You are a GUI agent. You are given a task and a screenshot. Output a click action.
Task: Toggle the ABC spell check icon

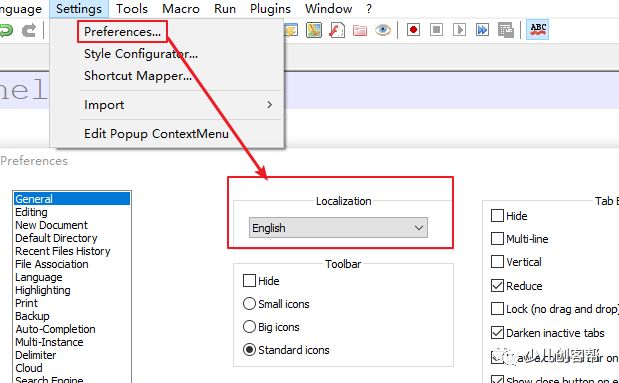click(538, 30)
